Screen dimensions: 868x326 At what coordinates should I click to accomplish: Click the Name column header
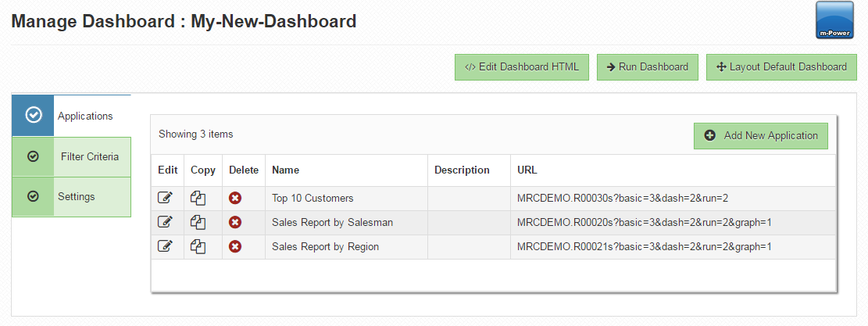tap(285, 170)
